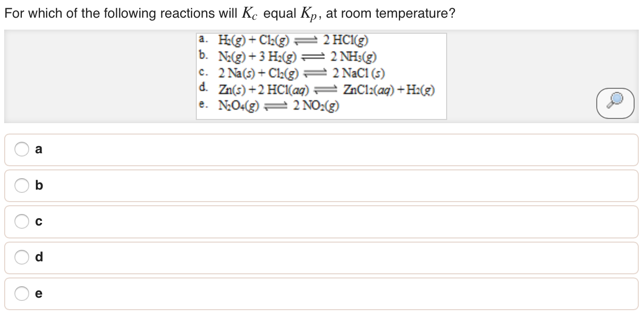This screenshot has width=644, height=319.
Task: Select radio button for answer e
Action: [x=21, y=294]
